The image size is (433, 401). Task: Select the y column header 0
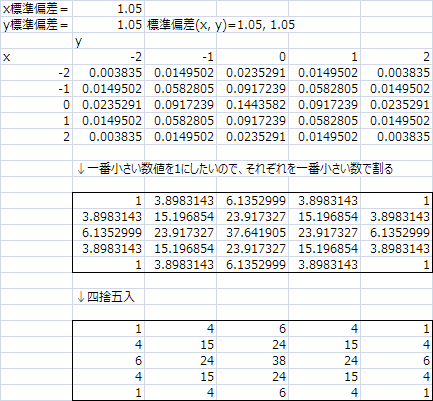252,57
